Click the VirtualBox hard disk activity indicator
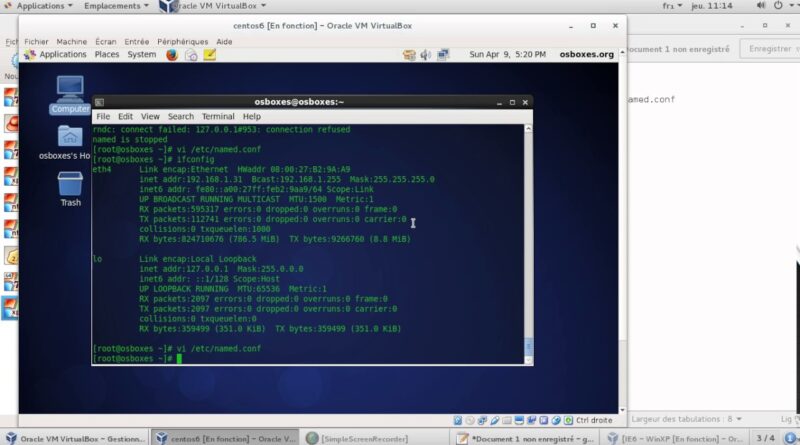This screenshot has height=445, width=800. (x=458, y=420)
